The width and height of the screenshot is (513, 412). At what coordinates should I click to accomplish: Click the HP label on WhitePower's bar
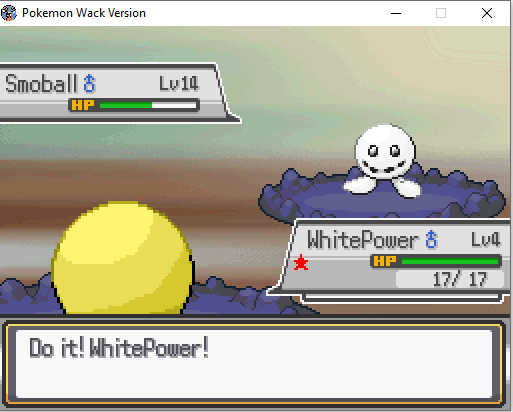[385, 261]
